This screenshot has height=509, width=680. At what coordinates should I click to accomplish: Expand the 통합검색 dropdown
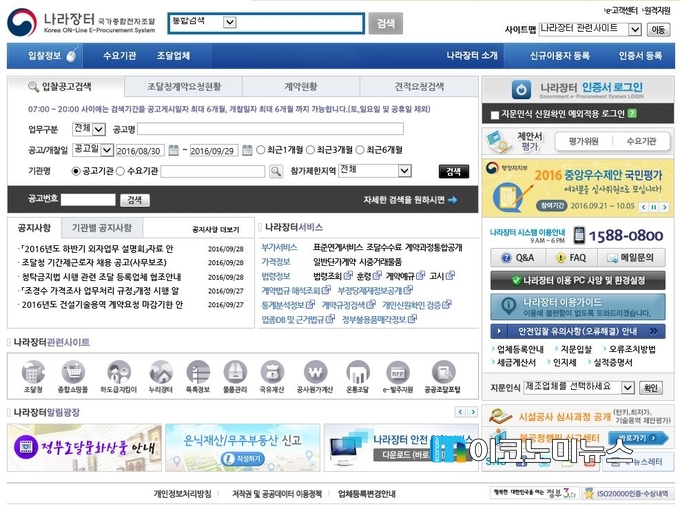229,22
